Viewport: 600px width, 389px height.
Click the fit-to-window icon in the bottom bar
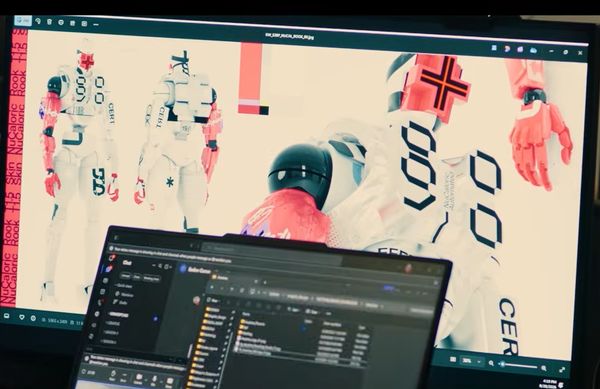pos(453,360)
